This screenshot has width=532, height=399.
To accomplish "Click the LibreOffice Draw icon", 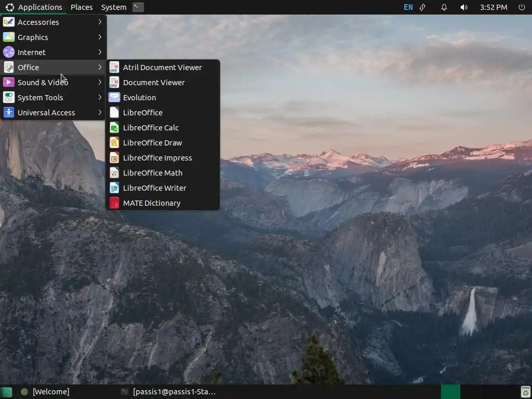I will coord(114,142).
